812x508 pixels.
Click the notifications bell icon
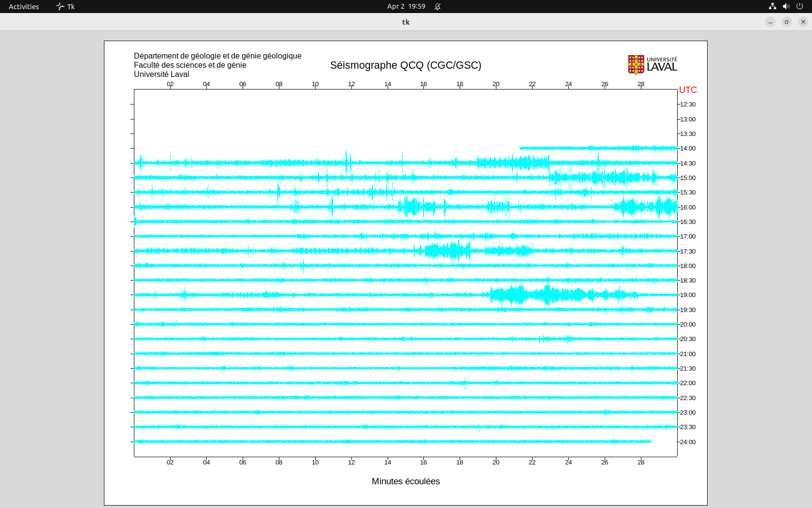[x=437, y=6]
